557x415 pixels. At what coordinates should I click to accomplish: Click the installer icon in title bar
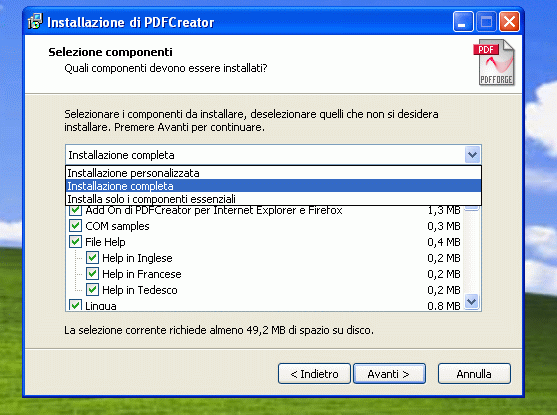tap(35, 22)
